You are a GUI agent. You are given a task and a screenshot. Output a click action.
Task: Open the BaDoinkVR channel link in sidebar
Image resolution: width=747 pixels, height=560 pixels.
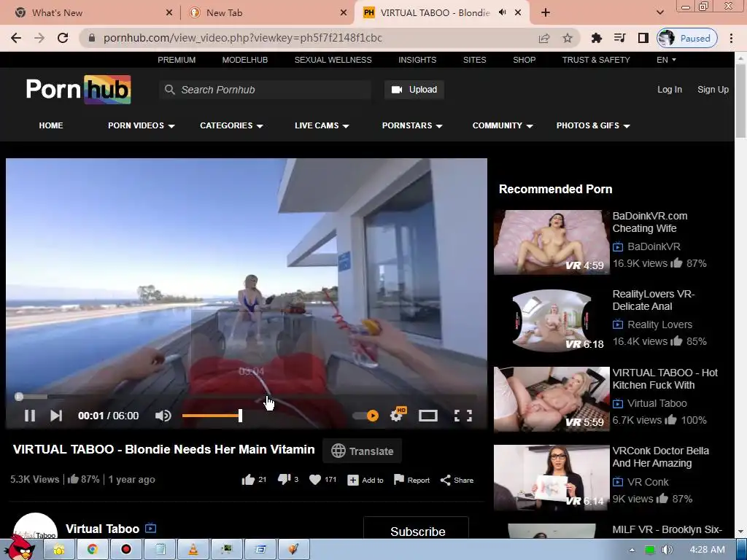pyautogui.click(x=654, y=246)
